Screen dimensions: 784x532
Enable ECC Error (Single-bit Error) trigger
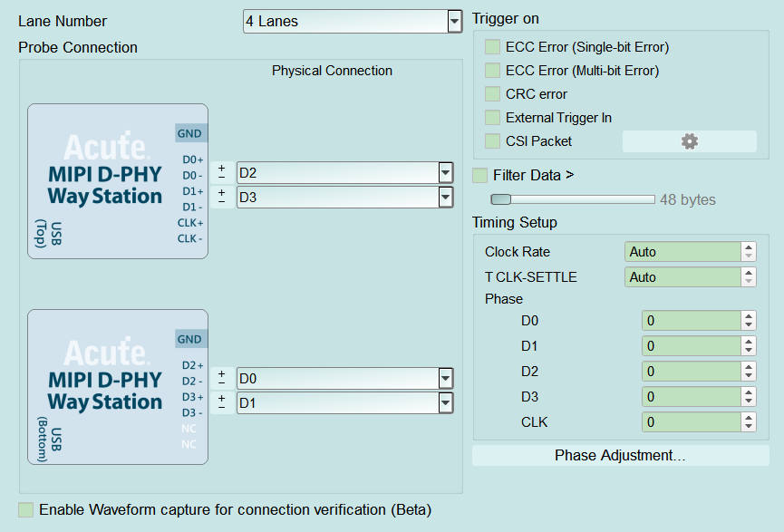point(492,47)
